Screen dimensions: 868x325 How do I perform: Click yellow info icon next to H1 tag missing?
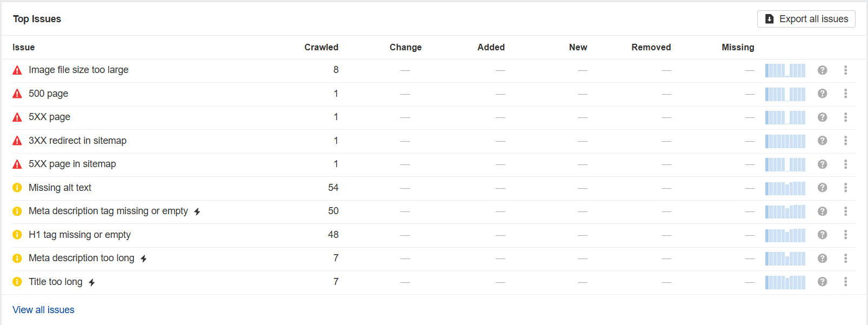pos(17,235)
